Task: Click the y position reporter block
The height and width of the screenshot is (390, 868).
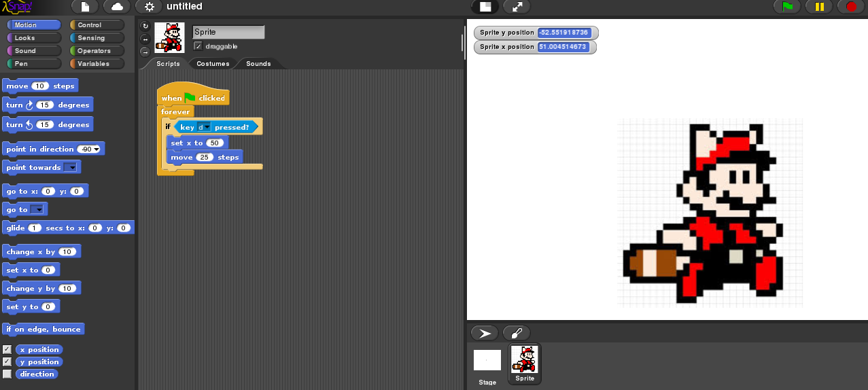Action: (39, 361)
